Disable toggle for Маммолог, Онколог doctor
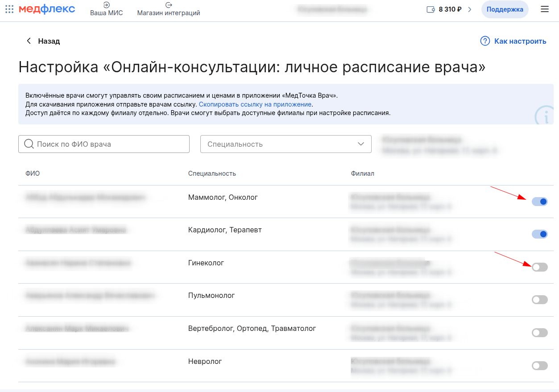Screen dimensions: 559x392 (539, 202)
